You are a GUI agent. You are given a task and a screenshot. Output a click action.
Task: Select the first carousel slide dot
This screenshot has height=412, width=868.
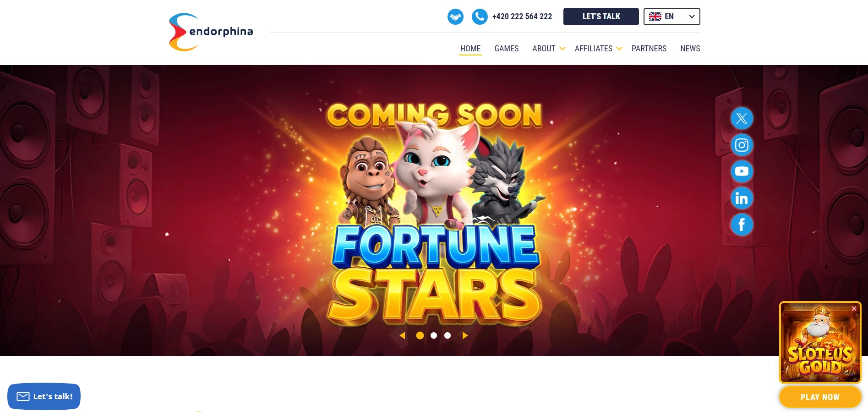point(420,335)
